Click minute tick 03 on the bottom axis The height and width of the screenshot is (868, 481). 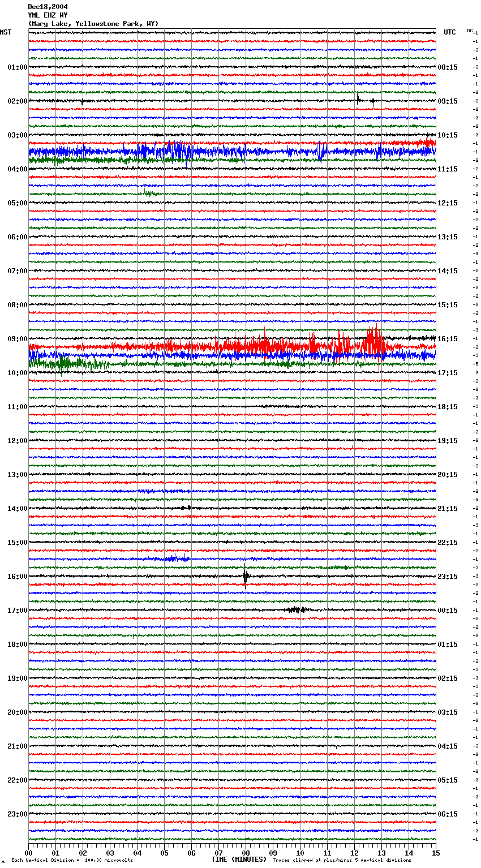pyautogui.click(x=110, y=853)
